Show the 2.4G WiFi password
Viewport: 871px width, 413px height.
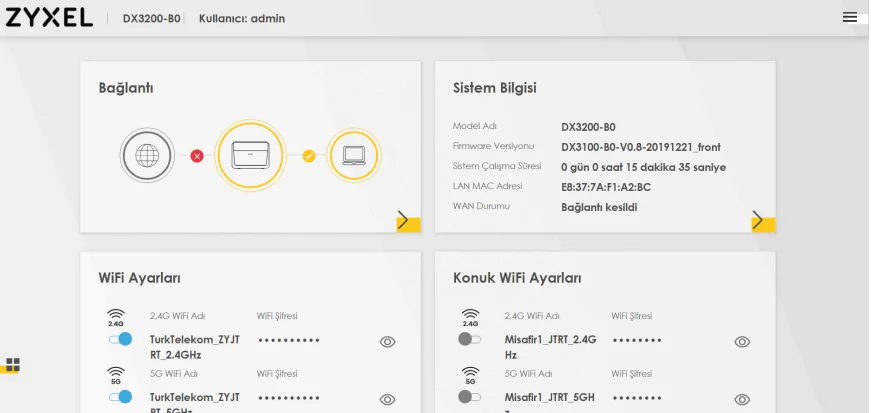point(388,342)
